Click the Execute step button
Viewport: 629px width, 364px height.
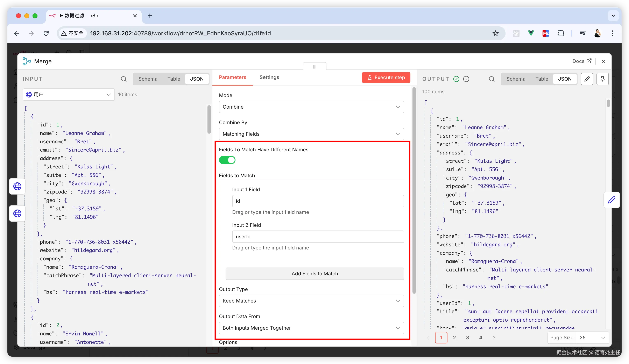click(x=386, y=78)
